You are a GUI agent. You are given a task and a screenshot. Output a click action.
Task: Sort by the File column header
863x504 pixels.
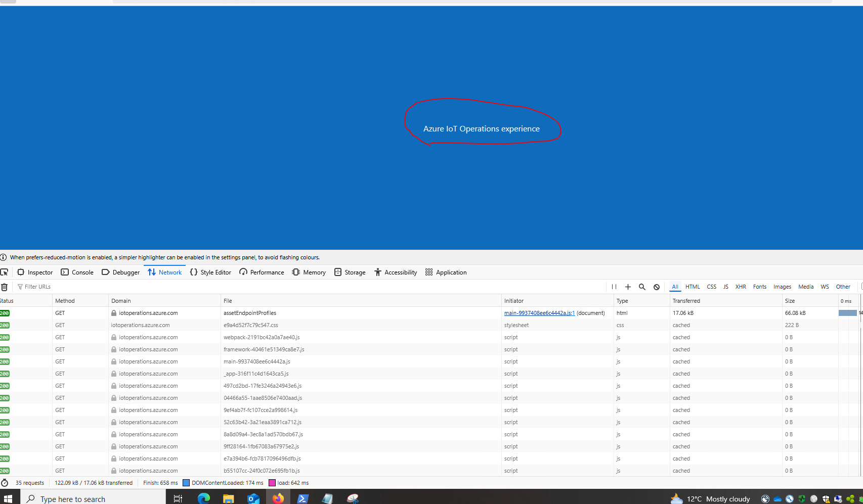[361, 301]
